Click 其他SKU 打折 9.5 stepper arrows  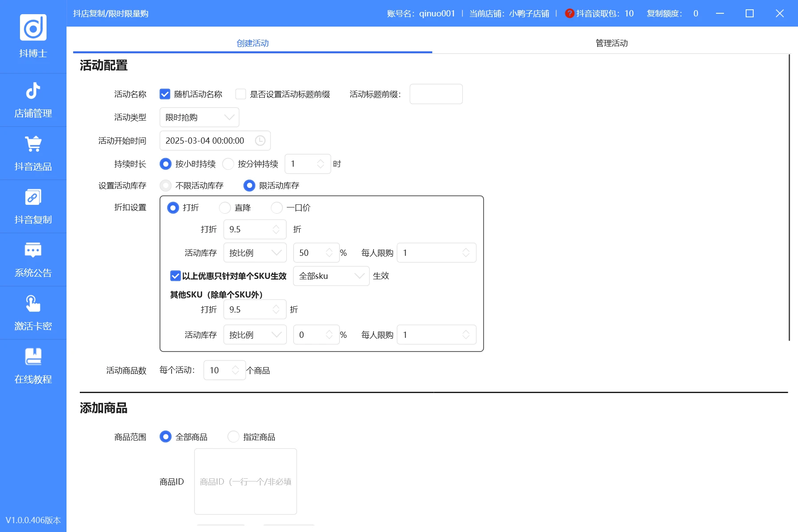click(x=276, y=309)
